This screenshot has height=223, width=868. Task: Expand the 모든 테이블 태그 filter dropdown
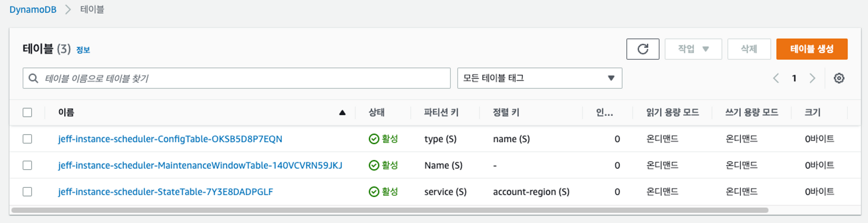539,78
